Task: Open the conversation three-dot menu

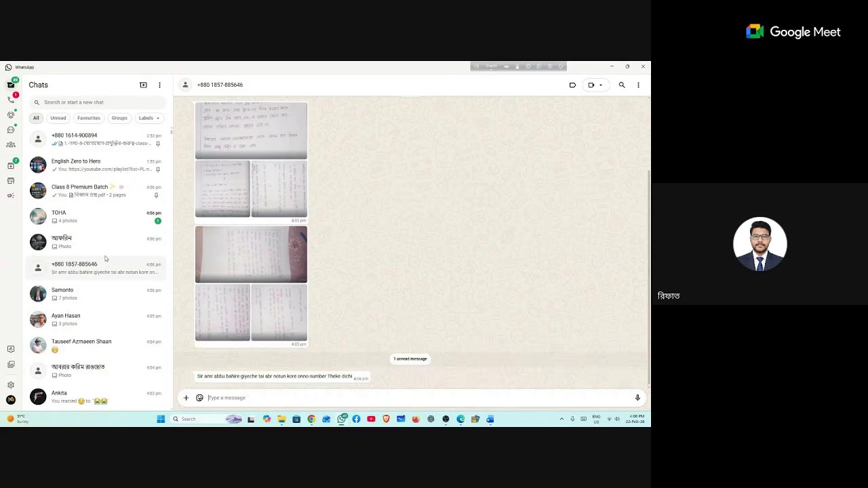Action: [x=638, y=85]
